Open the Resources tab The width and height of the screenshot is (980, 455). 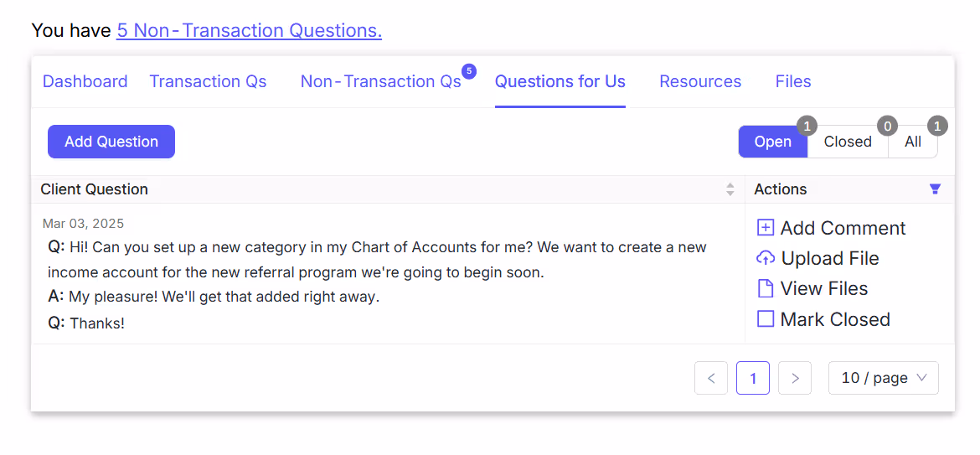pos(700,82)
